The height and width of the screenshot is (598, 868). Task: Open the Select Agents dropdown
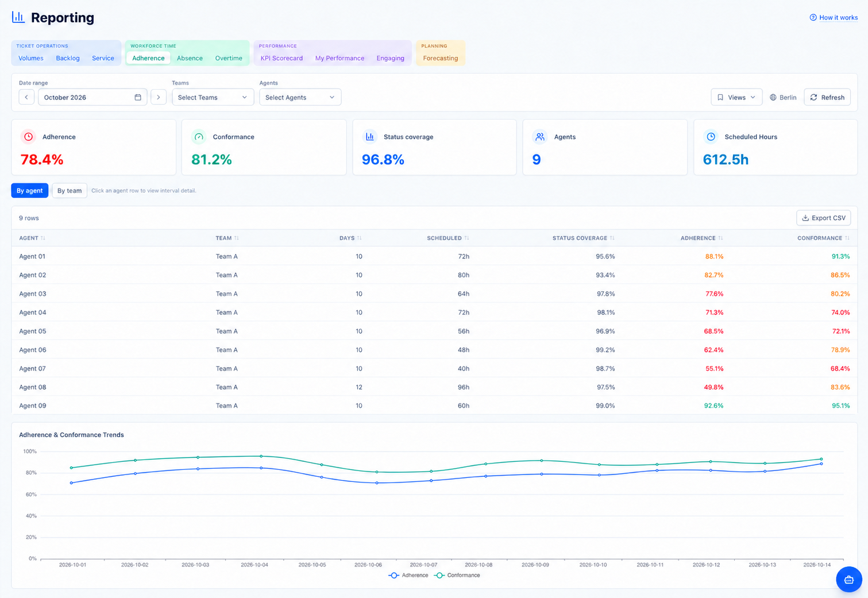pos(300,97)
